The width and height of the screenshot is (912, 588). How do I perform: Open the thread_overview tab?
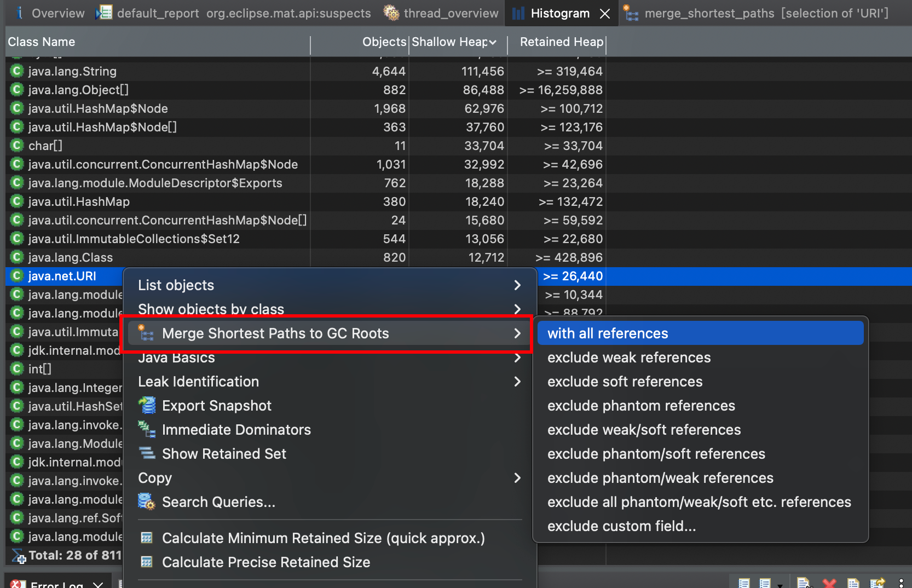(x=442, y=13)
